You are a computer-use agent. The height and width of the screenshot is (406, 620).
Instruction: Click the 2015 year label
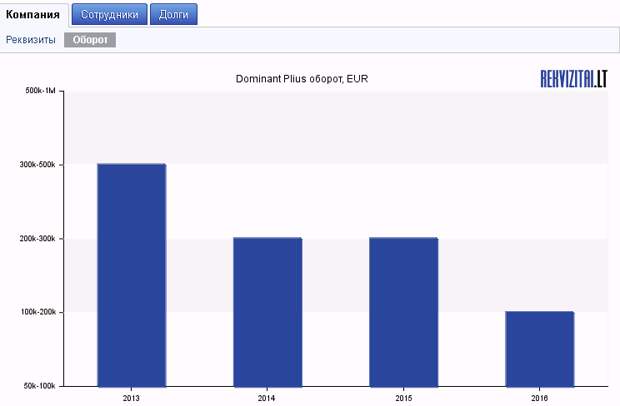click(x=403, y=398)
